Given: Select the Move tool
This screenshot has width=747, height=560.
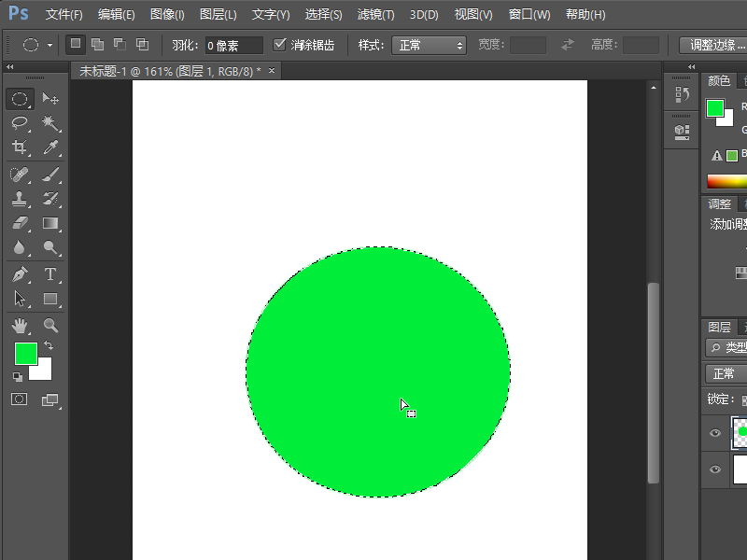Looking at the screenshot, I should [50, 99].
